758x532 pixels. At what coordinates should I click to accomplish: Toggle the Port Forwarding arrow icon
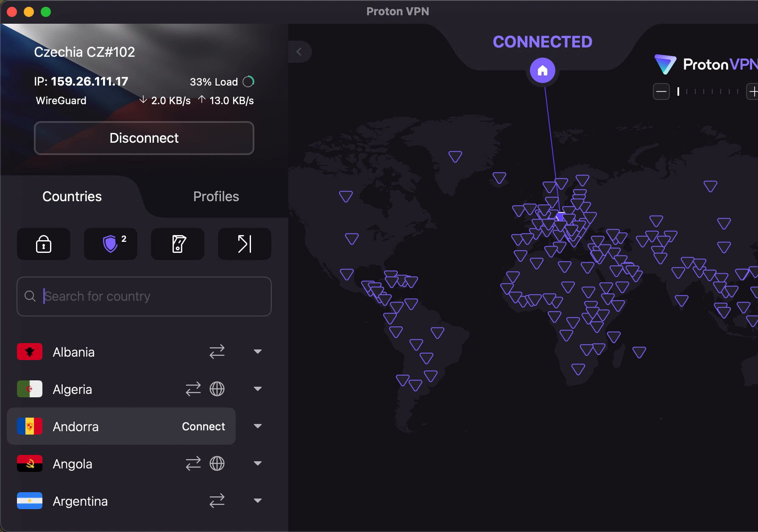click(245, 244)
